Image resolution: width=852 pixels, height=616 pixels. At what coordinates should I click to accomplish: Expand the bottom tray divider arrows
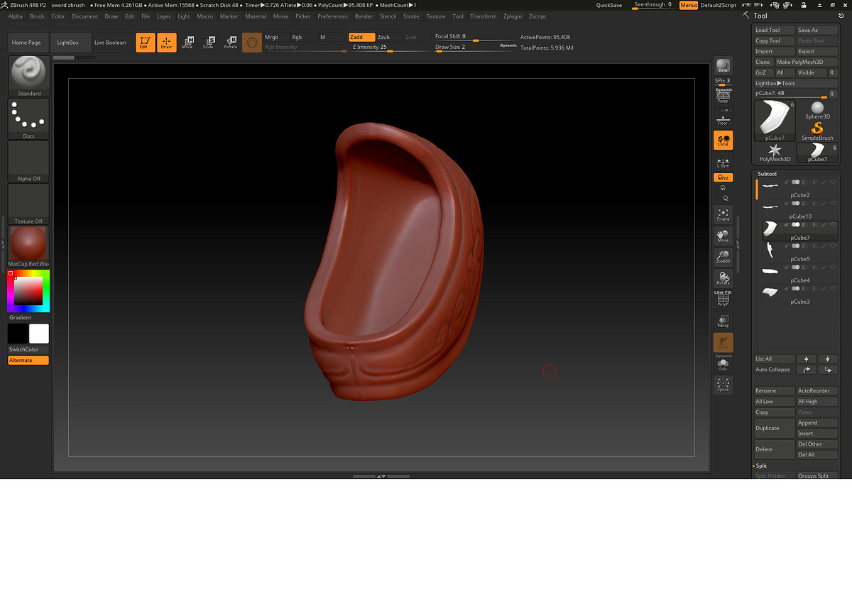point(381,476)
